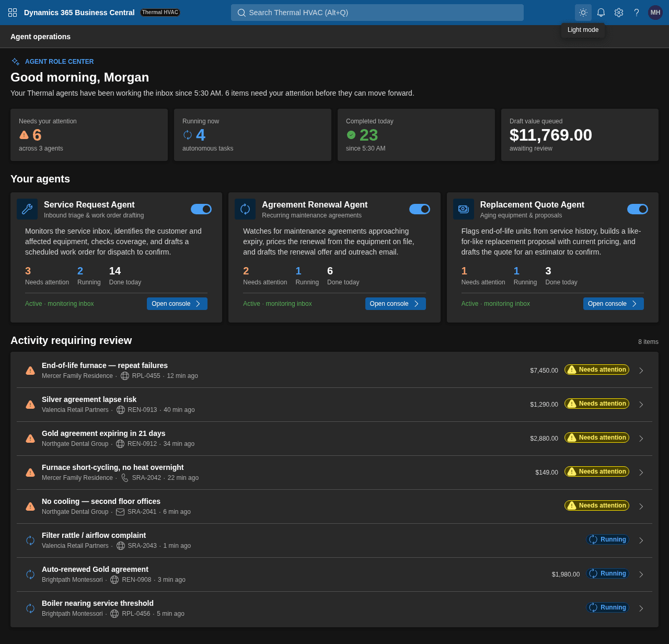Open the MH user avatar menu
Image resolution: width=669 pixels, height=644 pixels.
click(655, 13)
